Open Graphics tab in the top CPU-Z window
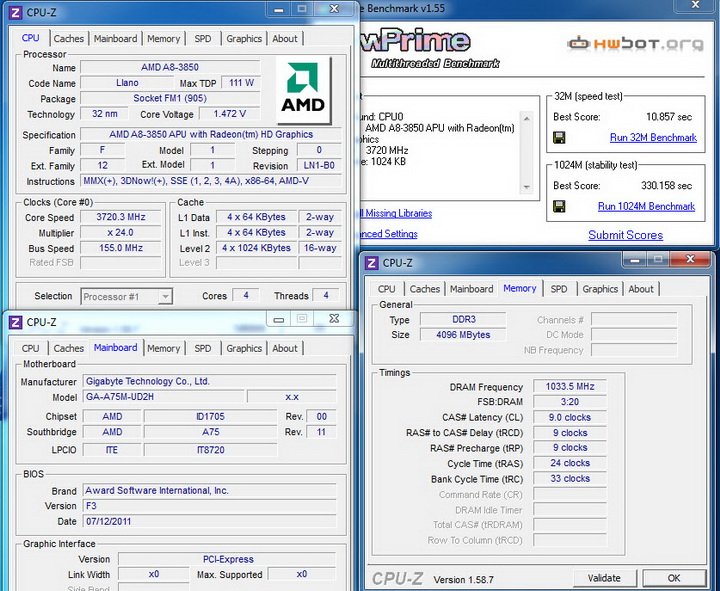Screen dimensions: 720x591 244,39
